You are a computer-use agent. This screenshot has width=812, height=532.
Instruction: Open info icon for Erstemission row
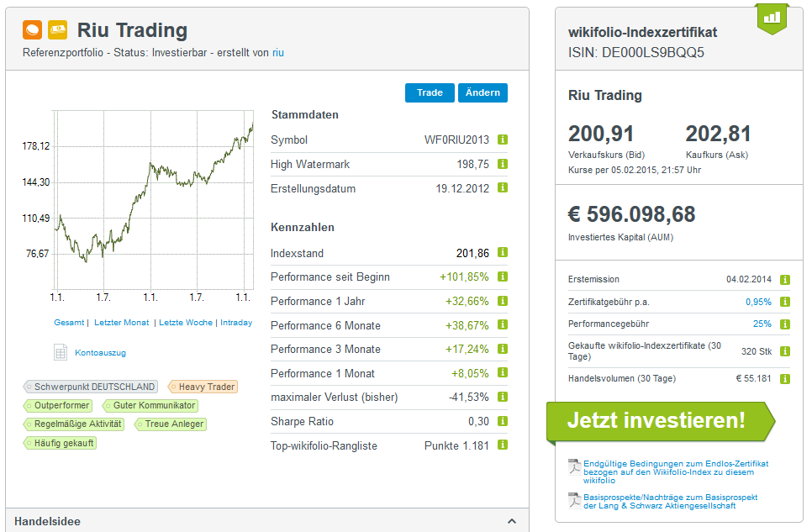[x=785, y=280]
